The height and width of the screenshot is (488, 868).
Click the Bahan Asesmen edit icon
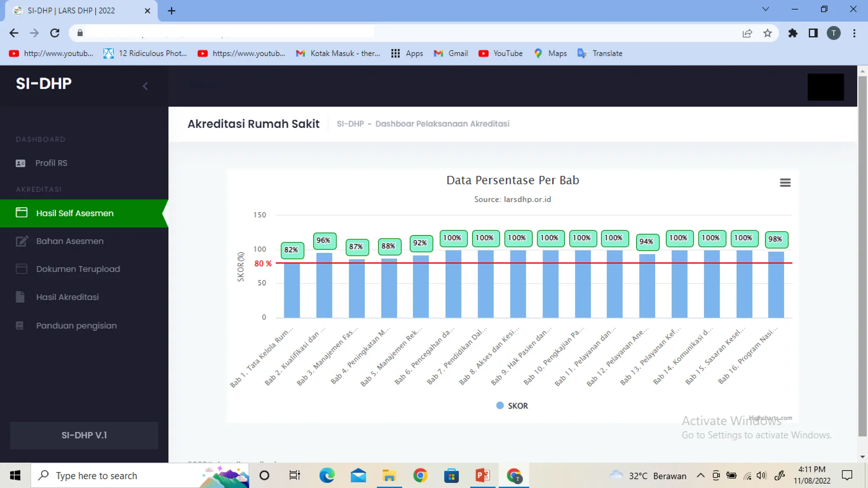tap(22, 241)
